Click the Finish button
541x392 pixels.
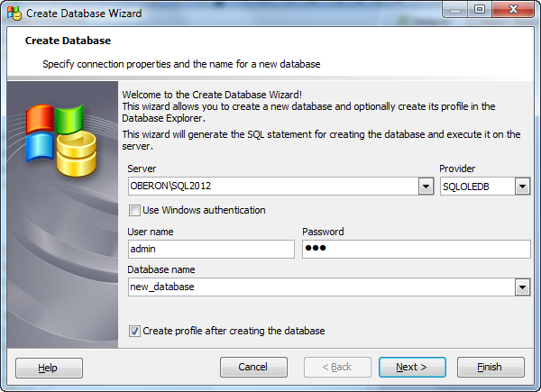coord(491,368)
